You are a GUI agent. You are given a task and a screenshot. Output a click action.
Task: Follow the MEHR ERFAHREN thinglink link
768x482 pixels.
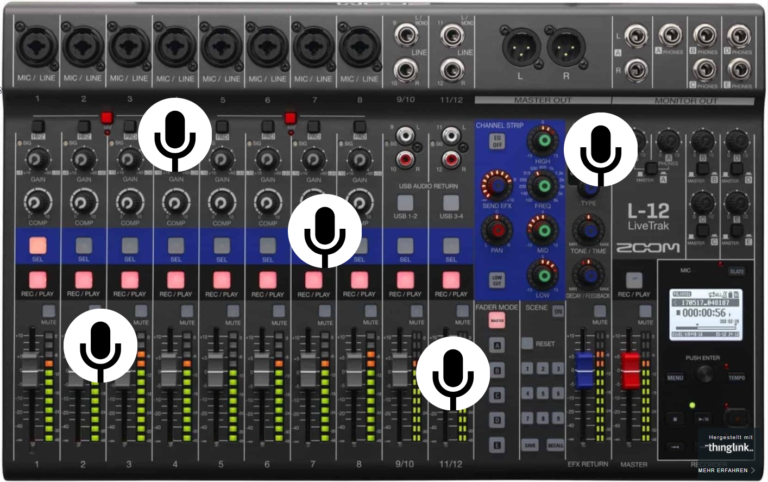click(726, 470)
